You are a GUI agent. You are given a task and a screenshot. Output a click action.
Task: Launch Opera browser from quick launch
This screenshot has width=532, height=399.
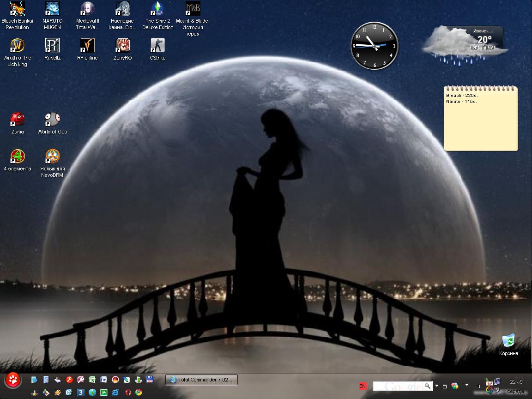pyautogui.click(x=127, y=393)
